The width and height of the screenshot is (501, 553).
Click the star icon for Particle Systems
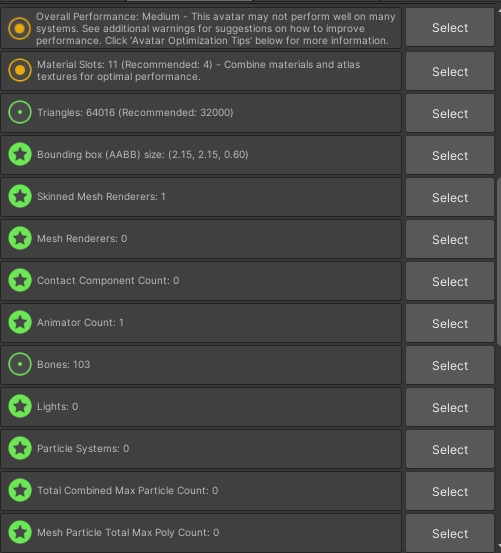point(20,448)
